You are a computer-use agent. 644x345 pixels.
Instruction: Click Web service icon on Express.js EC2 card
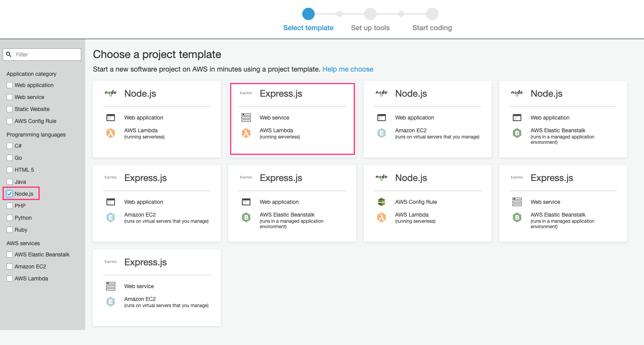[x=111, y=286]
